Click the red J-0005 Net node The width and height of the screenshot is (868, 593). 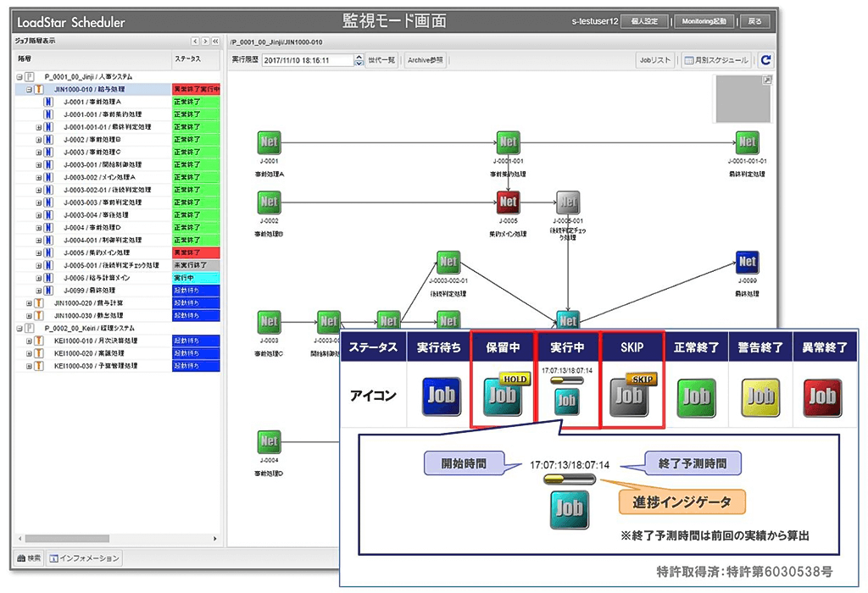coord(508,202)
